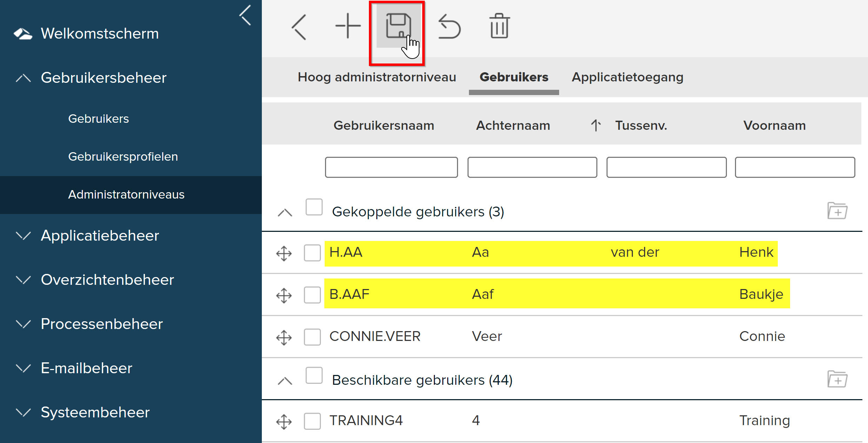Image resolution: width=868 pixels, height=443 pixels.
Task: Select the Gebruikers tab
Action: pos(514,77)
